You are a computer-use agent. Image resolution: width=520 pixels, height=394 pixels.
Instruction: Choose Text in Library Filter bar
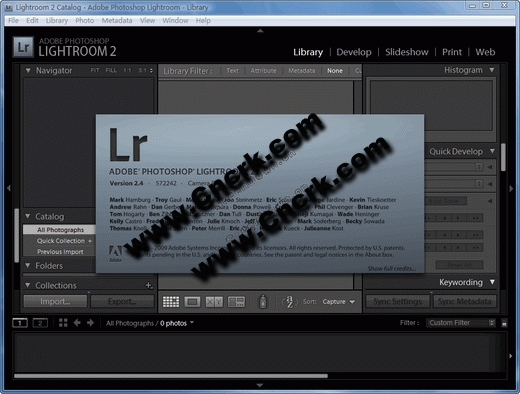click(x=232, y=71)
